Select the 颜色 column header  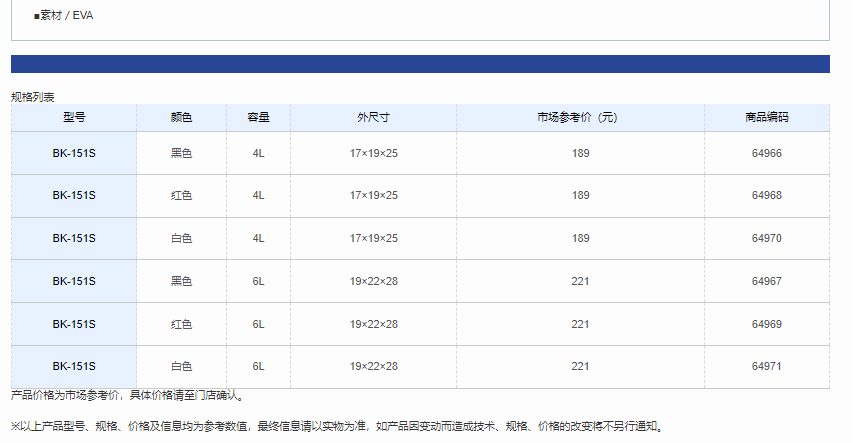[x=181, y=117]
